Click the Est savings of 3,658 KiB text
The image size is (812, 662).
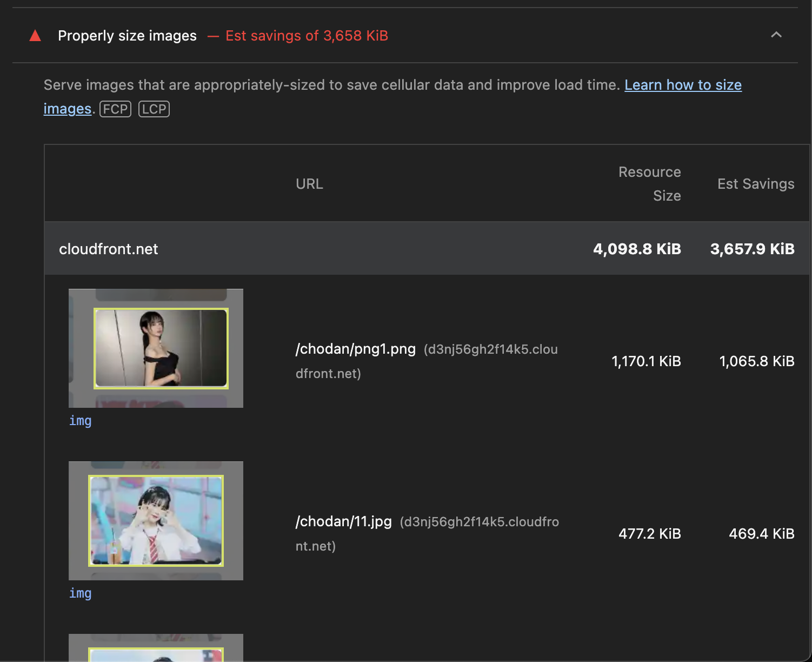click(307, 36)
